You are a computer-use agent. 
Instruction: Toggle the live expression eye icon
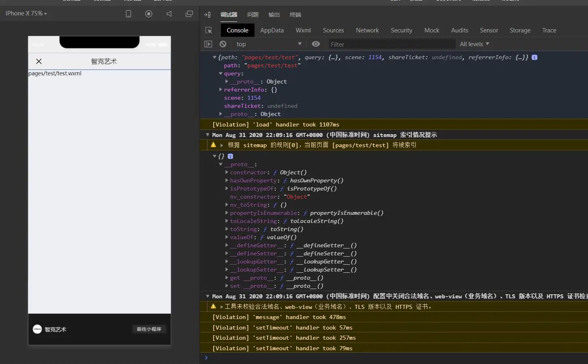coord(316,44)
